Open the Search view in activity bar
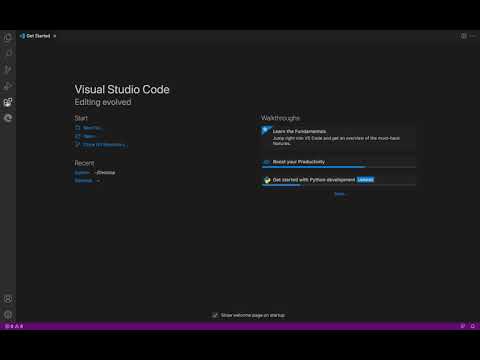Viewport: 480px width, 360px height. [8, 53]
